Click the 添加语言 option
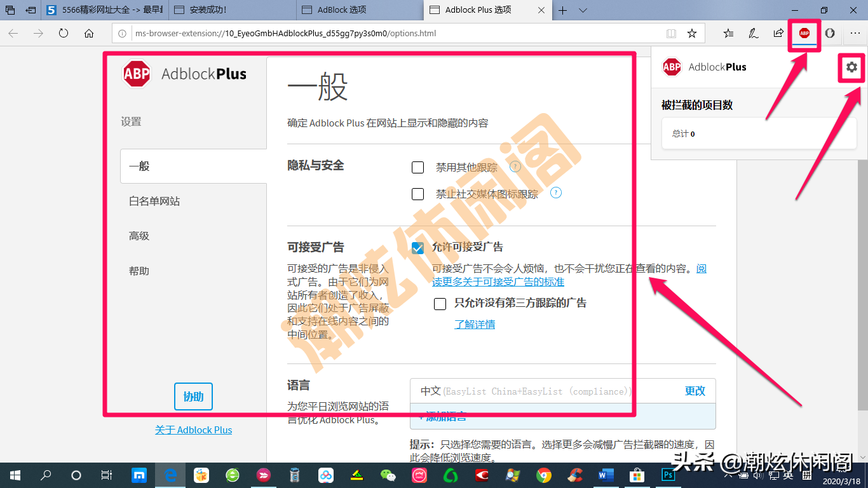868x488 pixels. click(443, 417)
